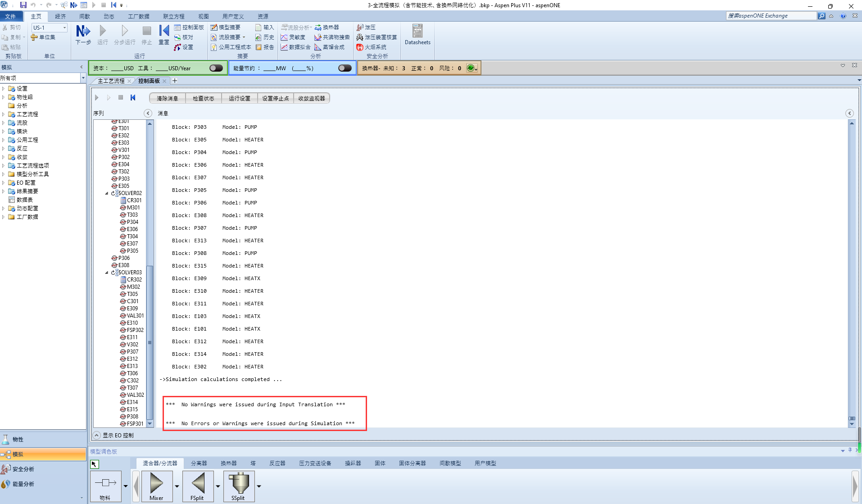Open the US-1 unit set dropdown

click(64, 27)
